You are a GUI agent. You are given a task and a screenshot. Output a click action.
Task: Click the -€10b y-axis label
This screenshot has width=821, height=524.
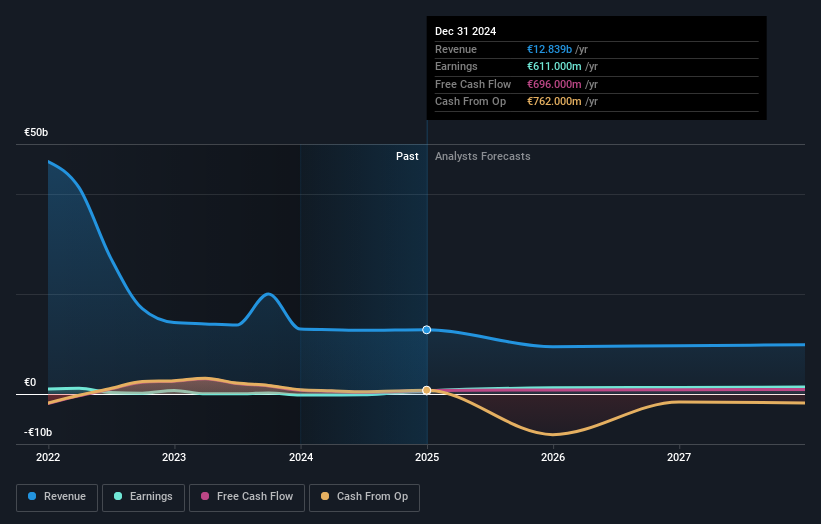coord(38,432)
